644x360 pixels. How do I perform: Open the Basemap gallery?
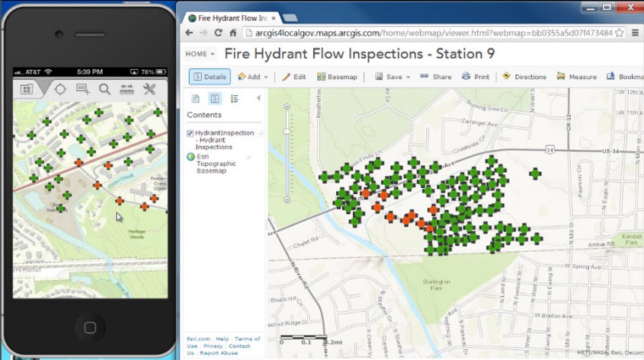(x=337, y=77)
